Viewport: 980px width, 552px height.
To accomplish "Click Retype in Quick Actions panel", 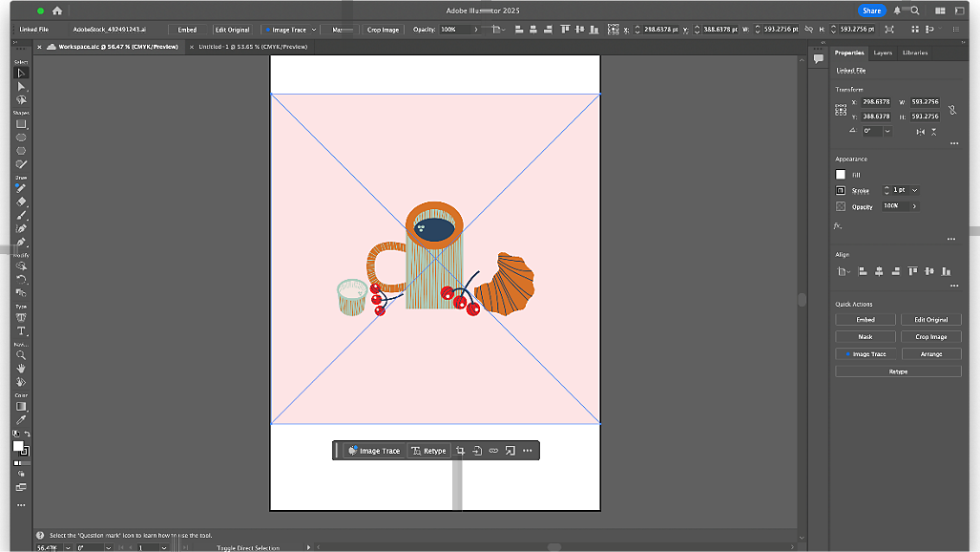I will (898, 372).
